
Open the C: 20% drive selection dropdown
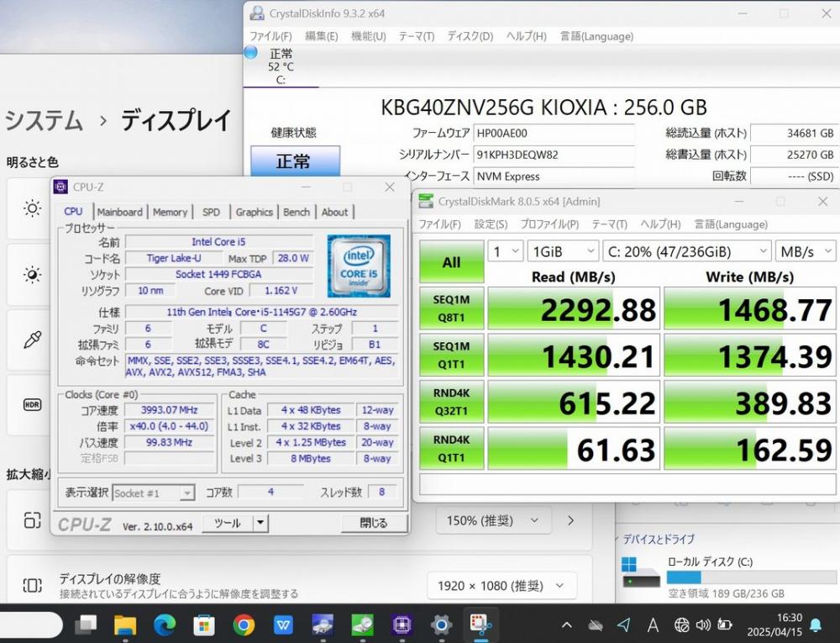click(x=687, y=251)
